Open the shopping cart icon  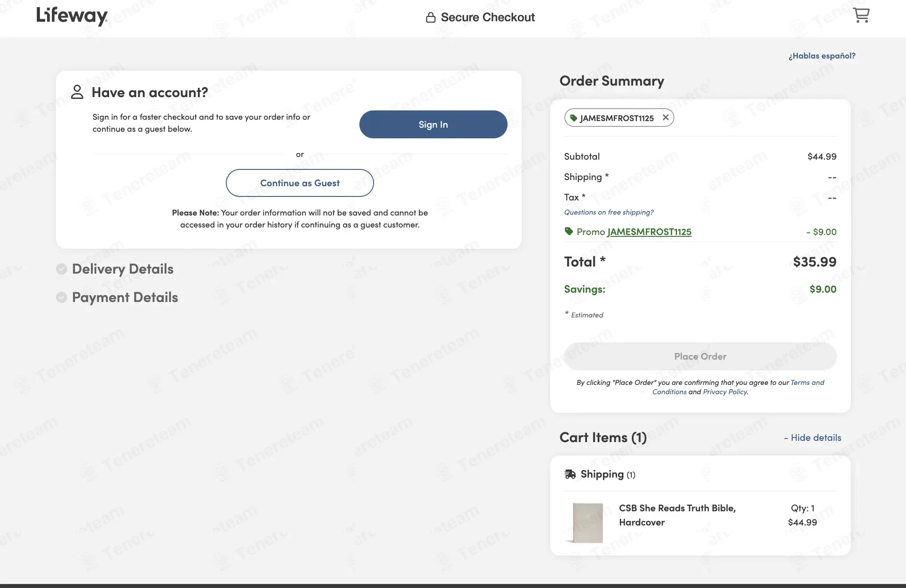(861, 15)
